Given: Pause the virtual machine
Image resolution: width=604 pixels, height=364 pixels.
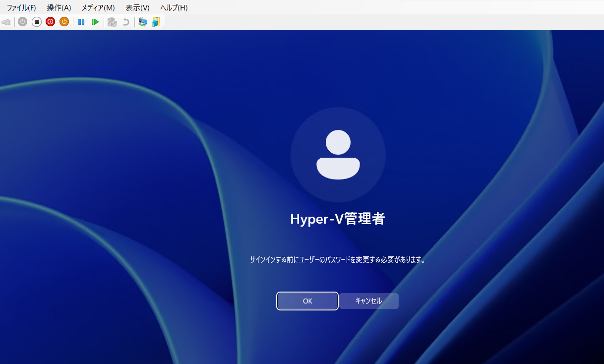Looking at the screenshot, I should coord(81,22).
